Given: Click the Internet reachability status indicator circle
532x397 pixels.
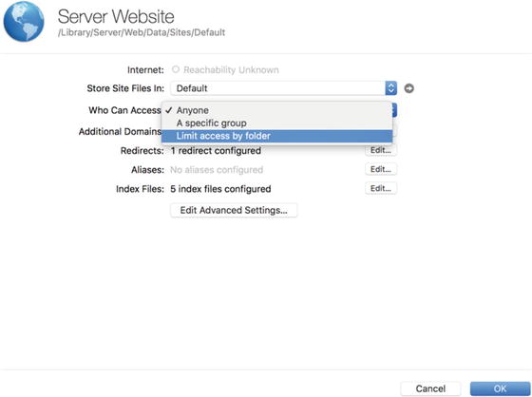Looking at the screenshot, I should 176,69.
